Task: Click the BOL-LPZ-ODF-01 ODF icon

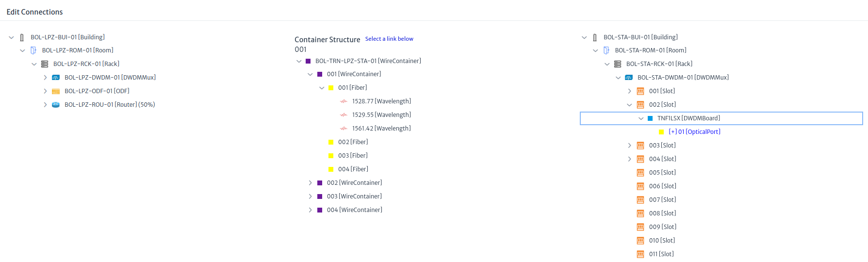Action: 56,91
